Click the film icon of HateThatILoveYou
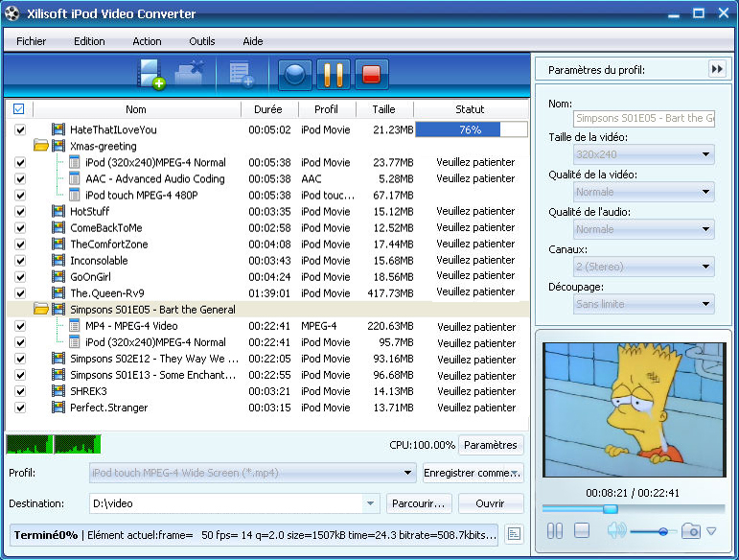The height and width of the screenshot is (560, 739). [x=58, y=129]
